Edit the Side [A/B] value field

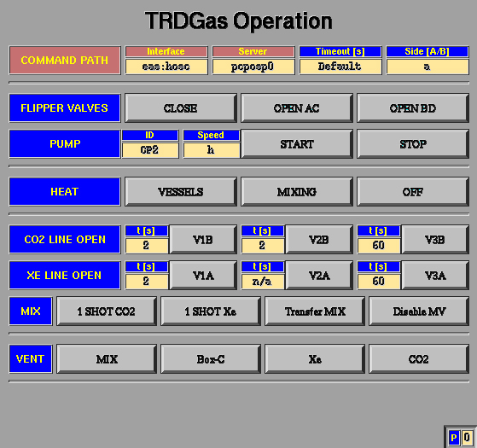click(428, 67)
